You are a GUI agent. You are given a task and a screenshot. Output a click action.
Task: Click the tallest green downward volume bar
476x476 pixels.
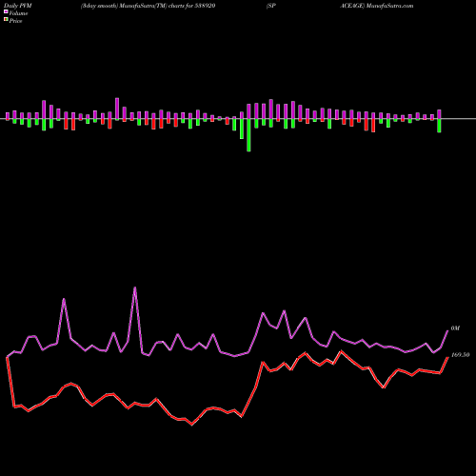[248, 135]
